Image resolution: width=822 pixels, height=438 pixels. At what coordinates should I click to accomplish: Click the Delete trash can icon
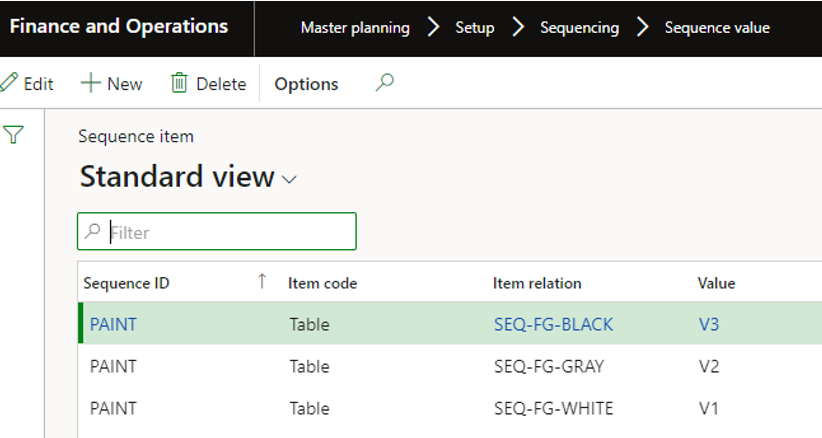tap(179, 83)
